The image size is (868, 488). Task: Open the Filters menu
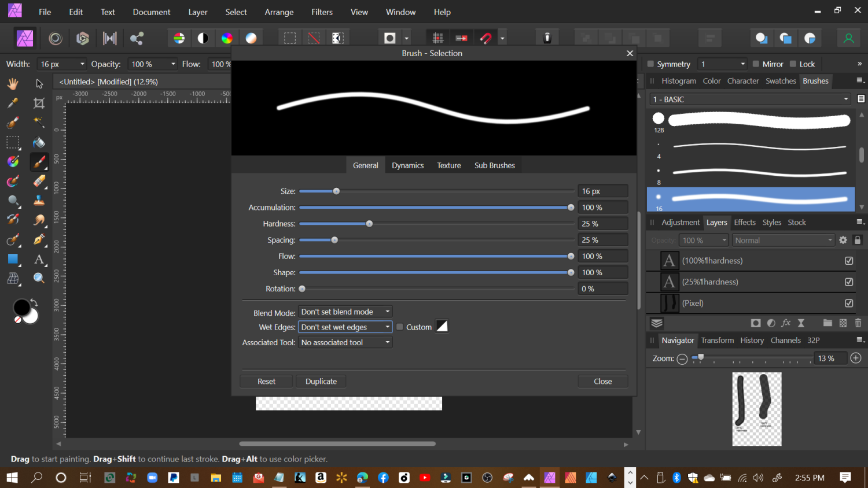[x=322, y=12]
